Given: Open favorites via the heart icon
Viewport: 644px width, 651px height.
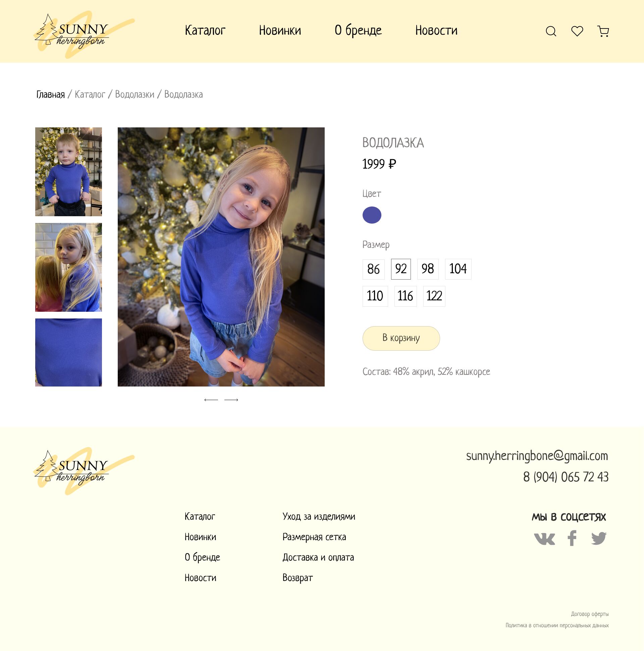Looking at the screenshot, I should click(x=577, y=31).
